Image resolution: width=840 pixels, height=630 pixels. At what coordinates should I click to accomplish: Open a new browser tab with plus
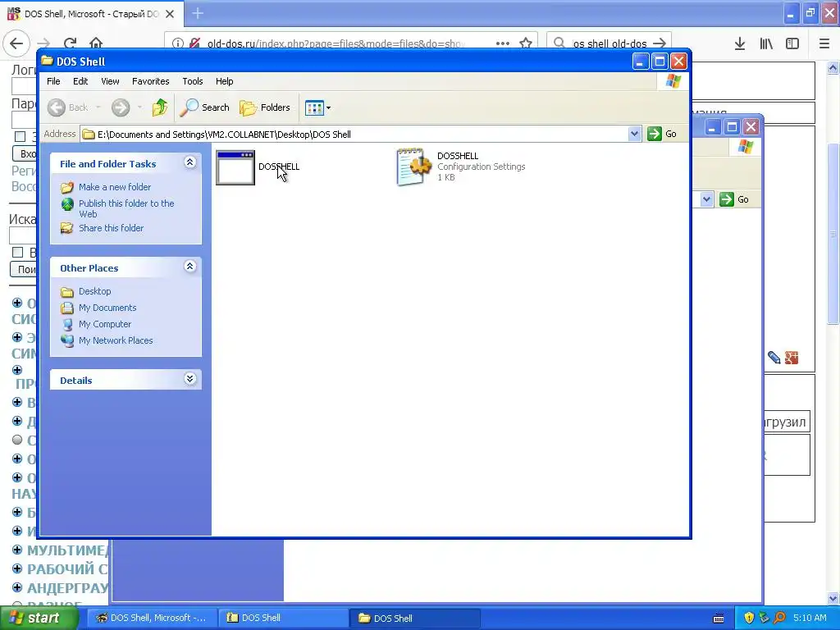click(198, 13)
